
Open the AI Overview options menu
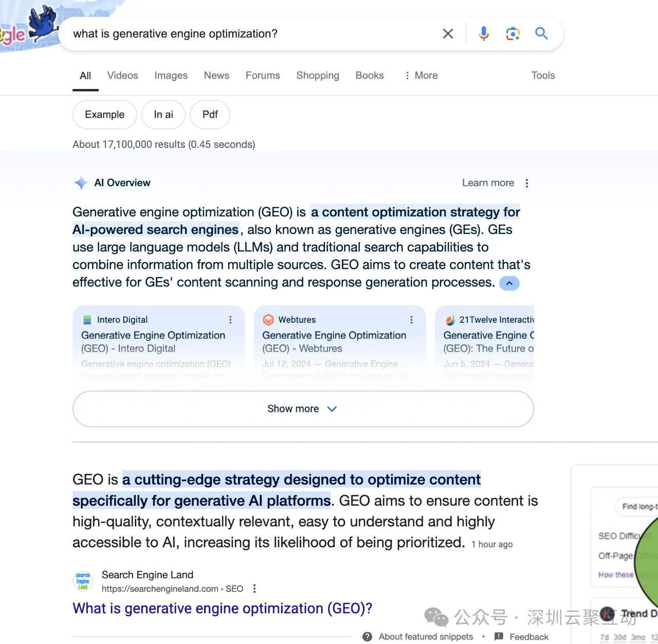click(x=527, y=183)
